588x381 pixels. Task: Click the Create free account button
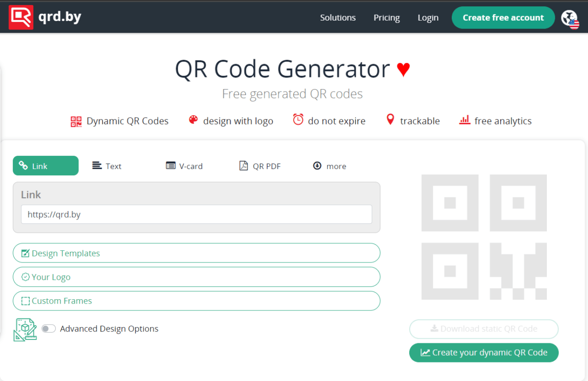[x=503, y=17]
